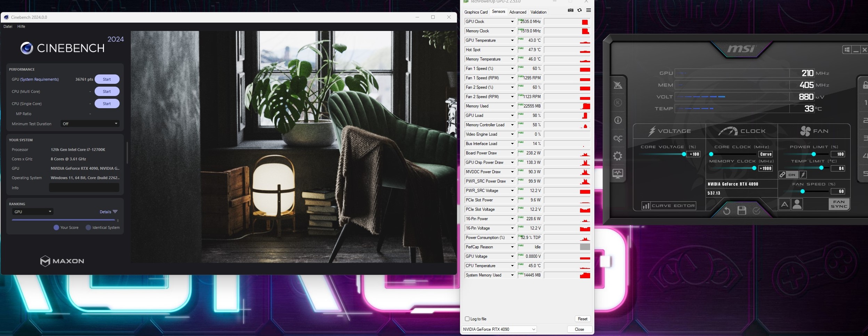Switch to GPU-Z Advanced tab
The image size is (868, 336).
(x=517, y=12)
